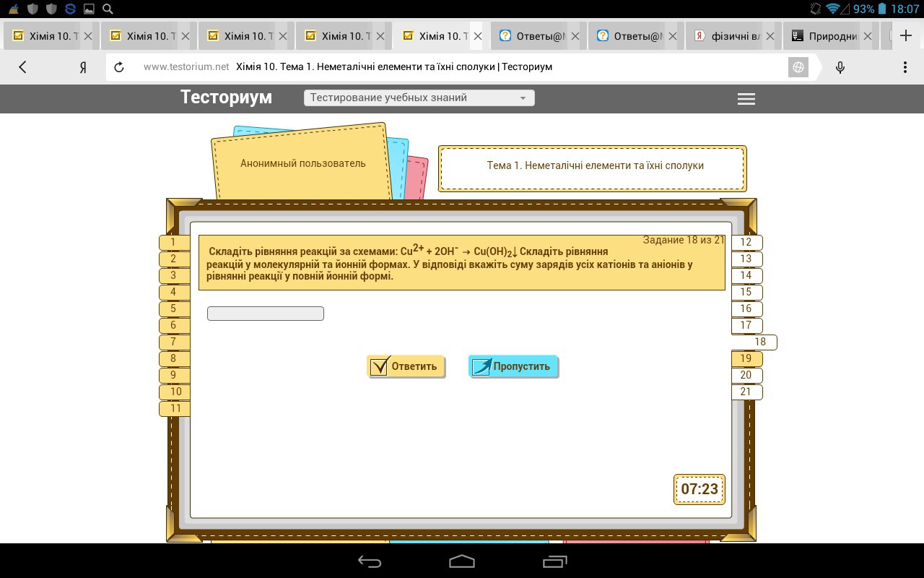Go to question 1
The height and width of the screenshot is (578, 924).
click(x=173, y=243)
